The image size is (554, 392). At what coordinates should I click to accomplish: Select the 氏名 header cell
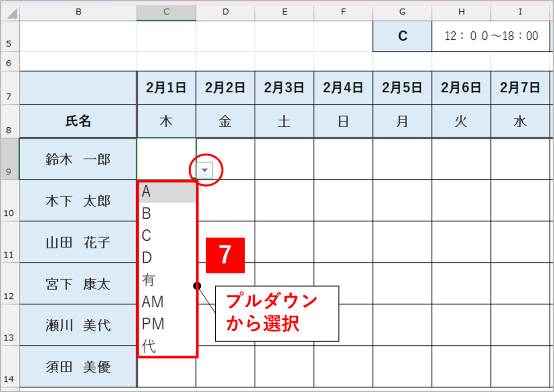[78, 121]
